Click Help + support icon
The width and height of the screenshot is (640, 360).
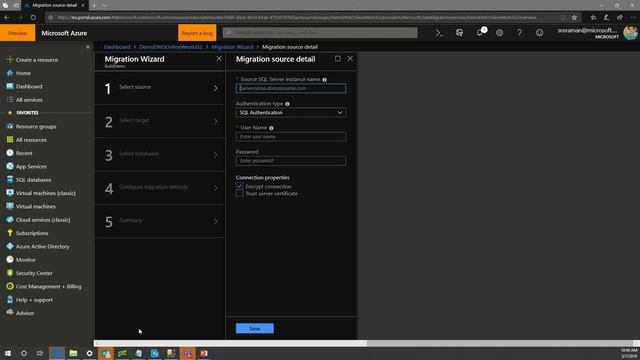[10, 300]
